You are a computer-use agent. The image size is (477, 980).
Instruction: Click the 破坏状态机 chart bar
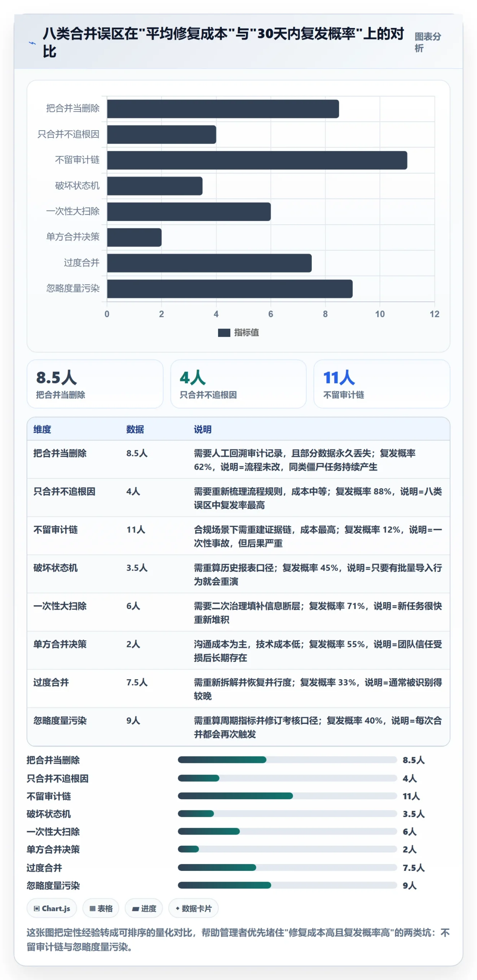pyautogui.click(x=155, y=186)
